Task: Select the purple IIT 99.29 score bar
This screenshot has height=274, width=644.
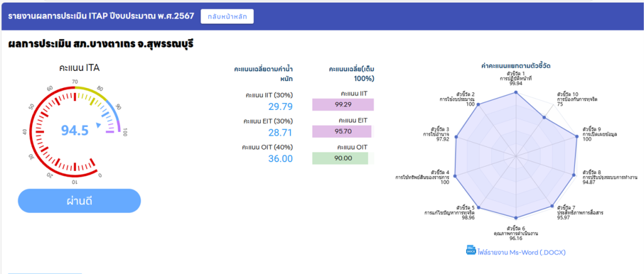Action: 343,105
